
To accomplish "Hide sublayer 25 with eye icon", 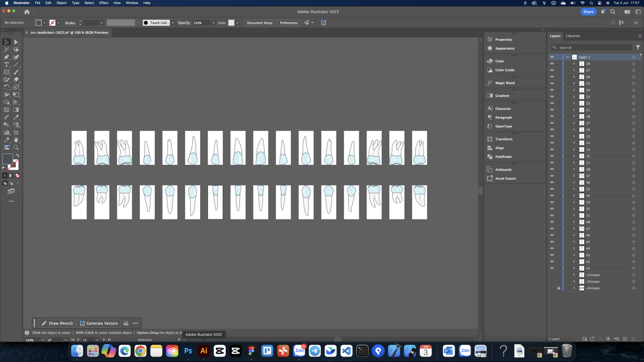I will [552, 83].
